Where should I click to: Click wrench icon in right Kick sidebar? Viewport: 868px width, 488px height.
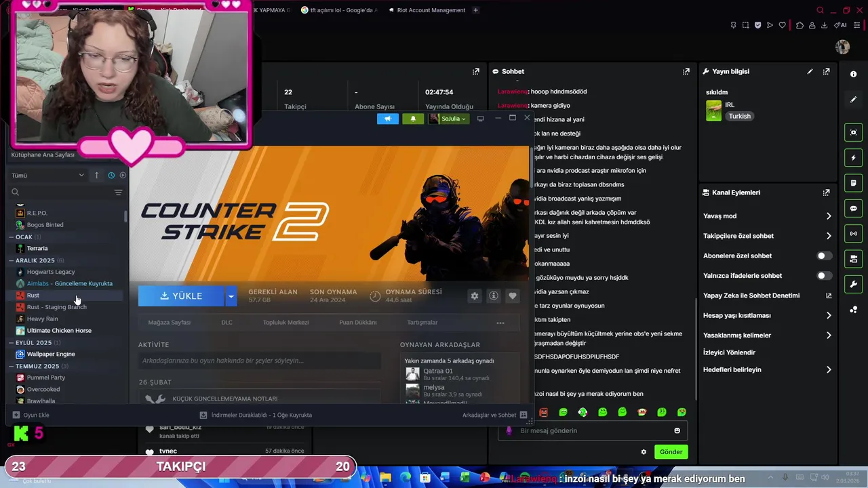click(x=853, y=284)
